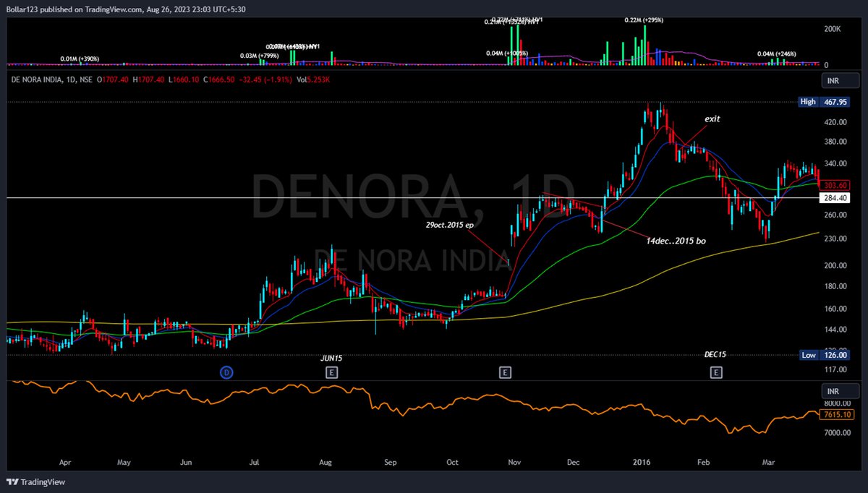Click the 'DEC15' text label

click(x=715, y=355)
